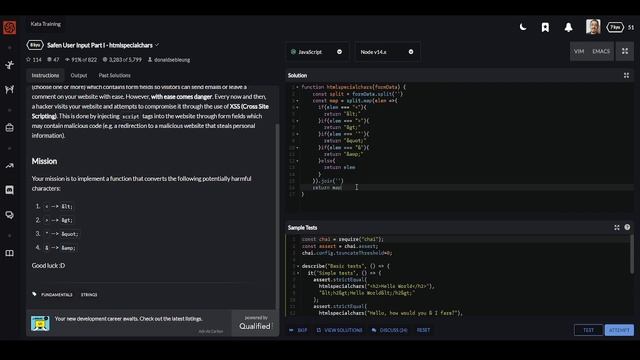The height and width of the screenshot is (360, 640).
Task: Click the 8 kyu kata rank badge
Action: coord(35,45)
